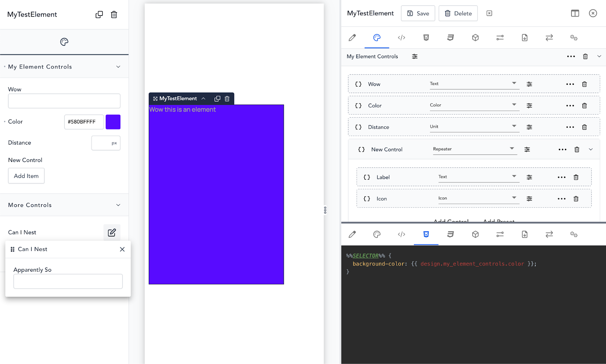Screen dimensions: 606x364
Task: Toggle the split panel layout icon
Action: (x=575, y=13)
